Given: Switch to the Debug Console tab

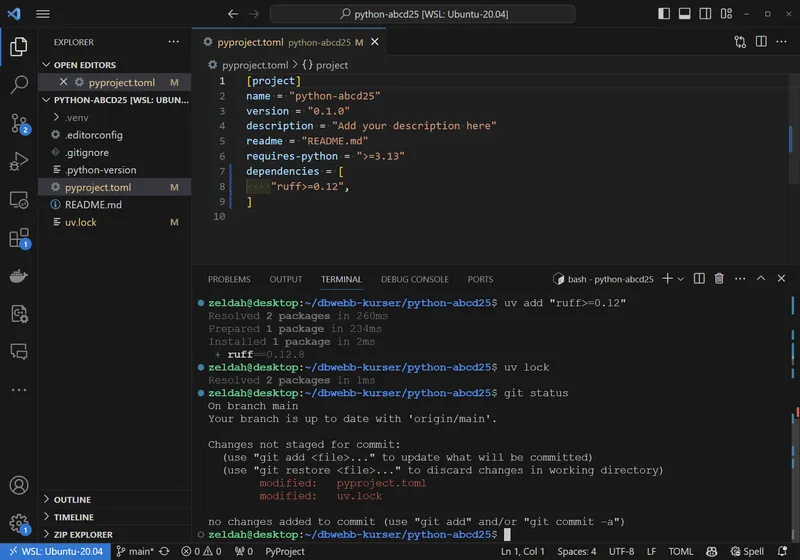Looking at the screenshot, I should pos(415,279).
